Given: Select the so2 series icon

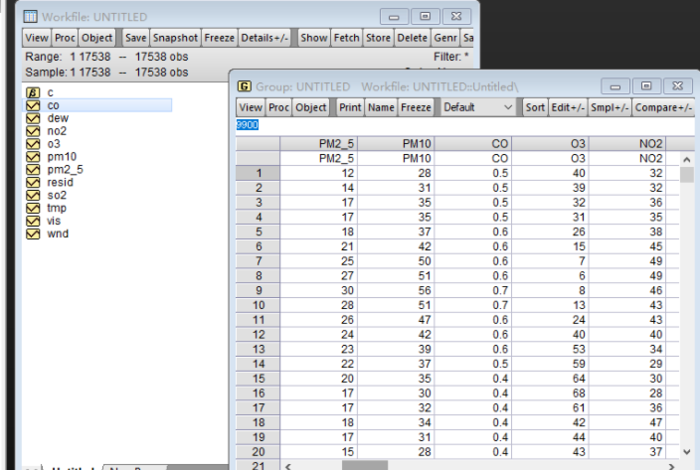Looking at the screenshot, I should (32, 196).
